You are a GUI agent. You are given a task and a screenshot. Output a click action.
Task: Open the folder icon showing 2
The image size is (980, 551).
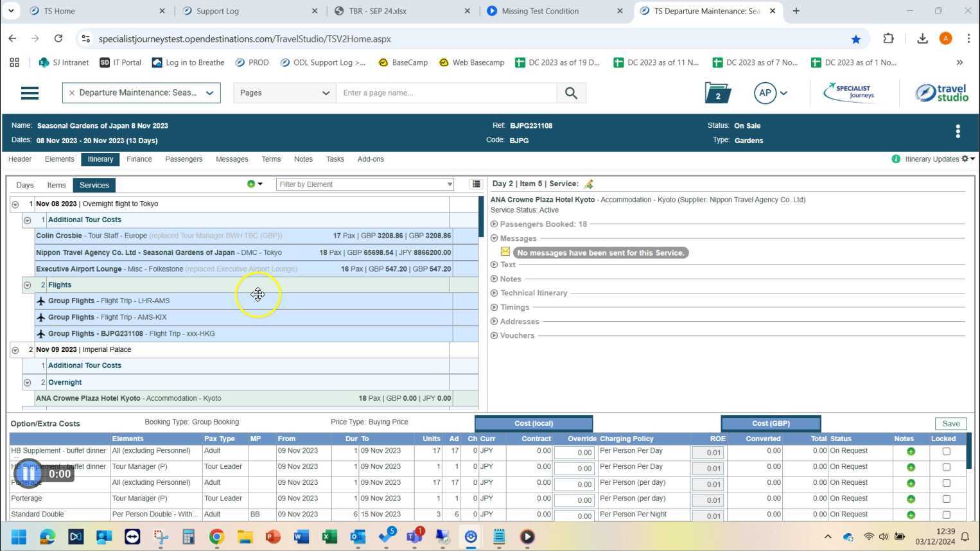tap(717, 93)
